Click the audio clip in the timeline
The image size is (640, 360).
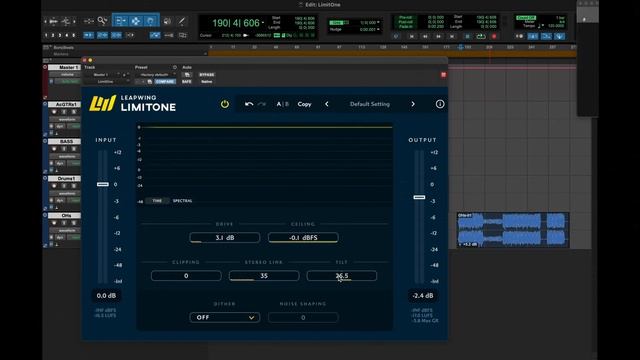tap(513, 230)
